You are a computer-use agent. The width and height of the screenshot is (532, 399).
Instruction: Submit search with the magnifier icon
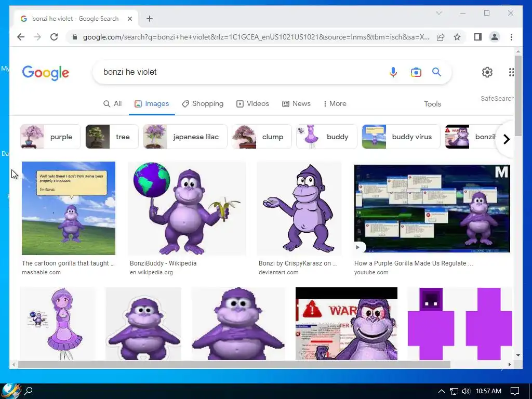pyautogui.click(x=436, y=72)
